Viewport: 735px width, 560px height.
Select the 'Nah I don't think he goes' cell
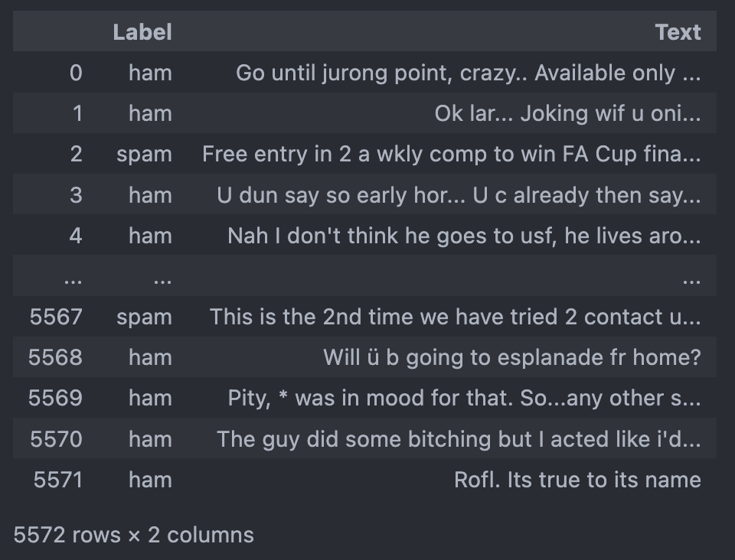(x=464, y=236)
